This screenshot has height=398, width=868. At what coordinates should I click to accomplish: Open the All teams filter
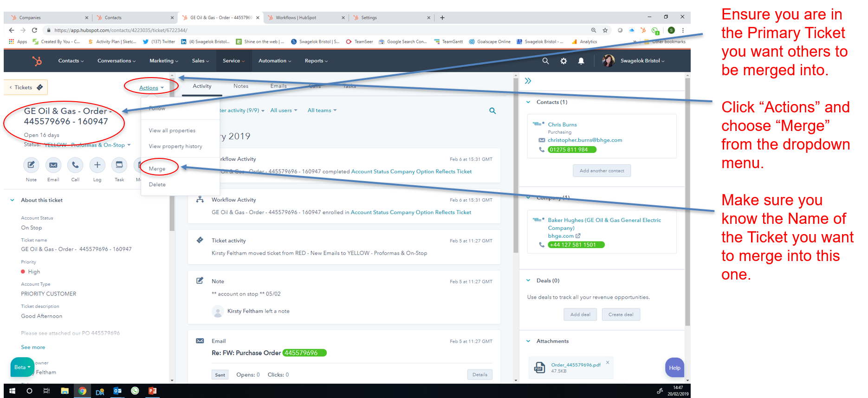point(322,111)
